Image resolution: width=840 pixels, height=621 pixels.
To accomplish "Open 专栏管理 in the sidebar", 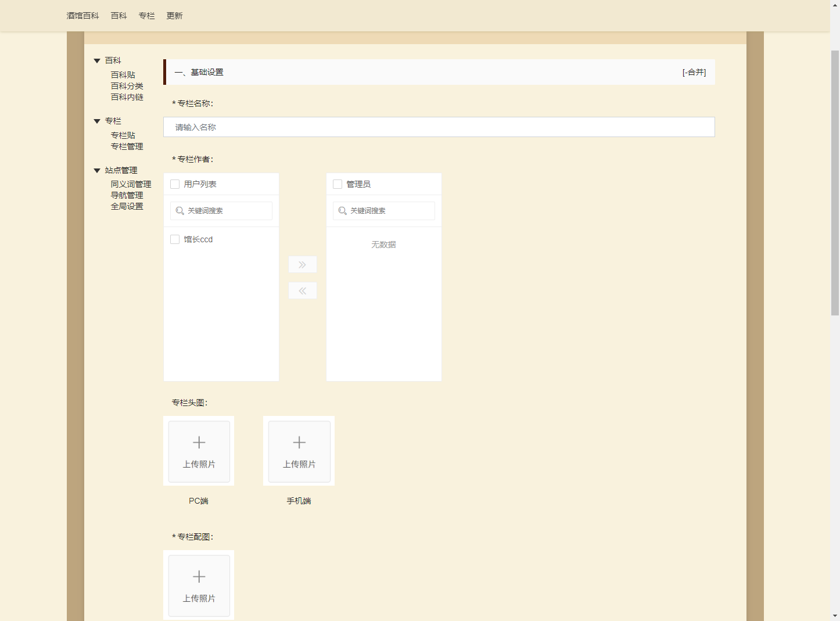I will point(127,146).
